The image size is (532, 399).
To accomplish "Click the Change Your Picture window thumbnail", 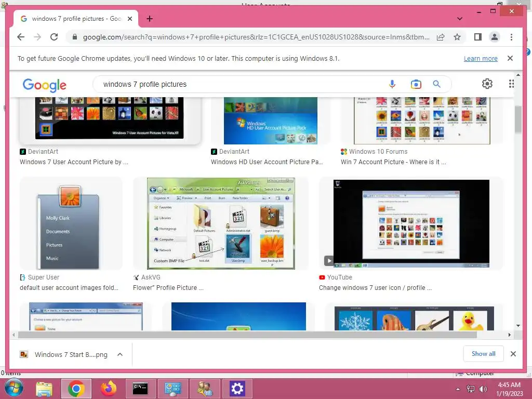I will (x=86, y=316).
